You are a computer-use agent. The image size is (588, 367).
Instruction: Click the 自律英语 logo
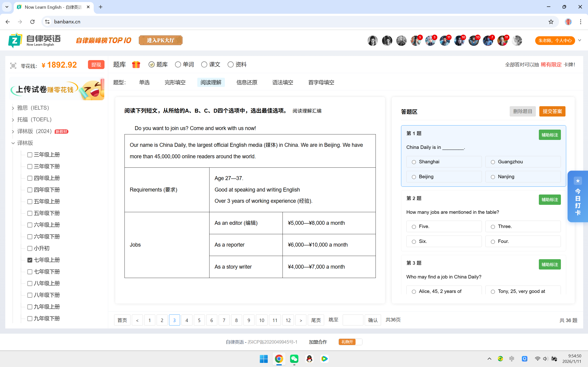[x=34, y=40]
